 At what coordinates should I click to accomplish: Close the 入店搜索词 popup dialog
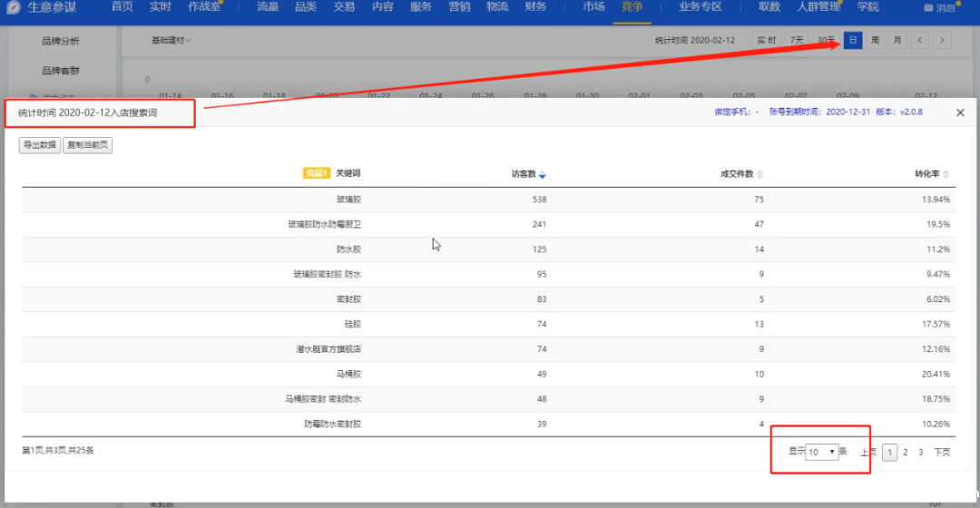coord(960,112)
